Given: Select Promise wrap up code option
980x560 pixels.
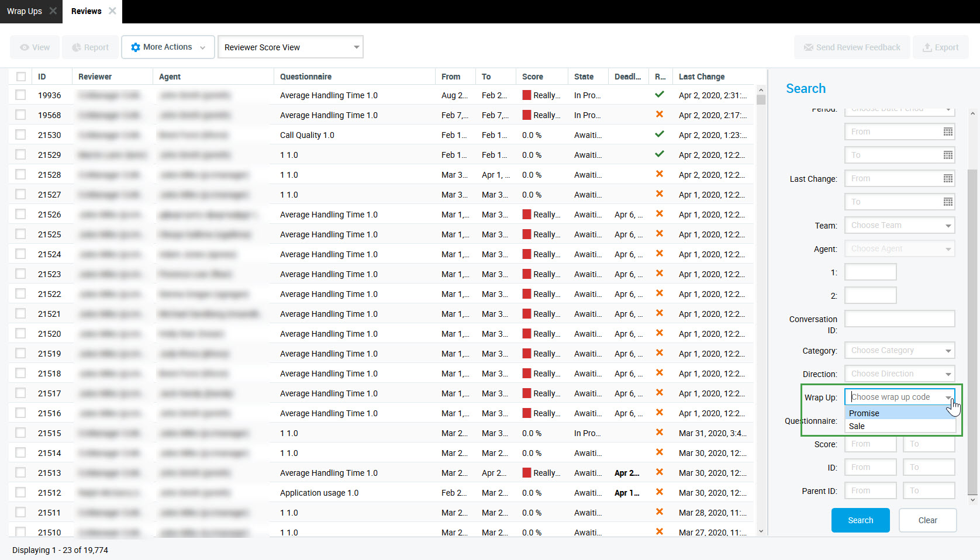Looking at the screenshot, I should pos(864,413).
